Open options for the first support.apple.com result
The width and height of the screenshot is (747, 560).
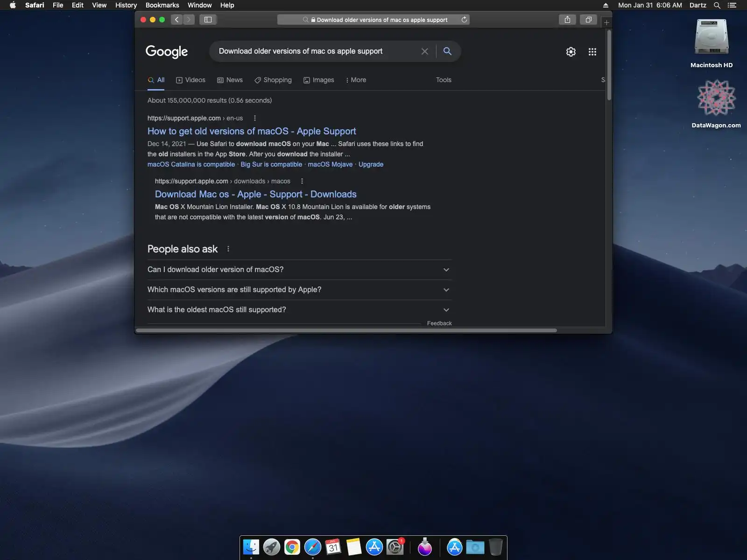[255, 118]
